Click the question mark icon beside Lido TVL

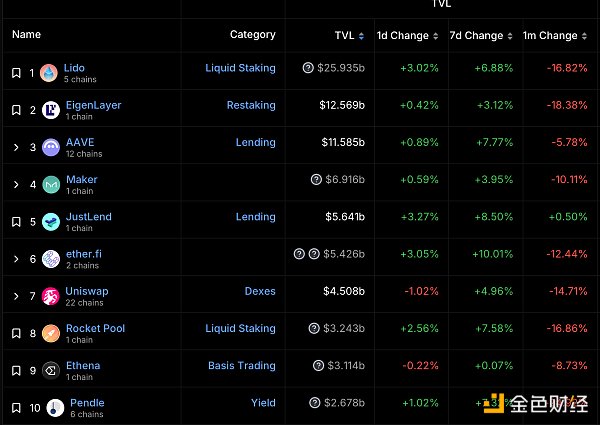[307, 69]
